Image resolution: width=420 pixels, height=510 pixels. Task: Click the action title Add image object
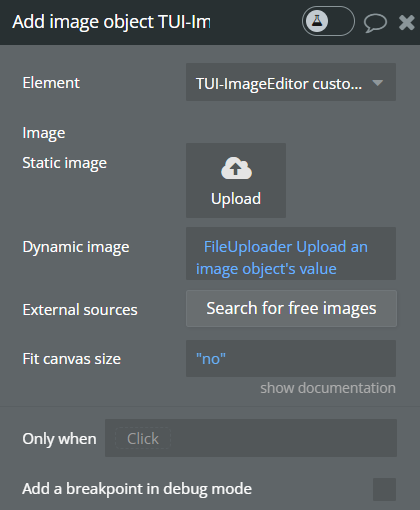pos(111,22)
